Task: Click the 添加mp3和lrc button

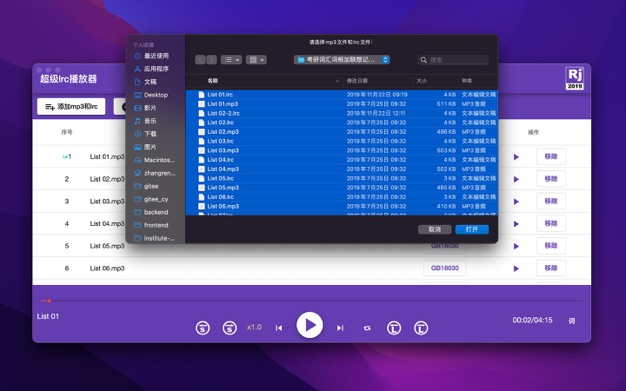Action: [x=71, y=107]
